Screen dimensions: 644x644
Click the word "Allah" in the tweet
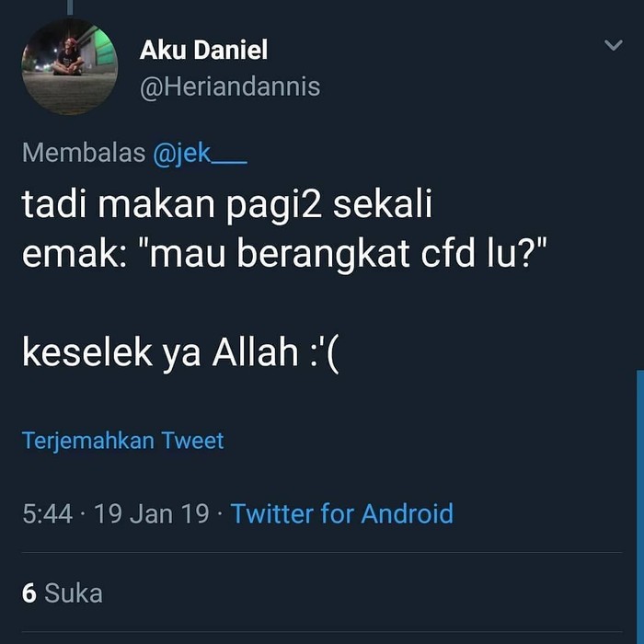(255, 352)
